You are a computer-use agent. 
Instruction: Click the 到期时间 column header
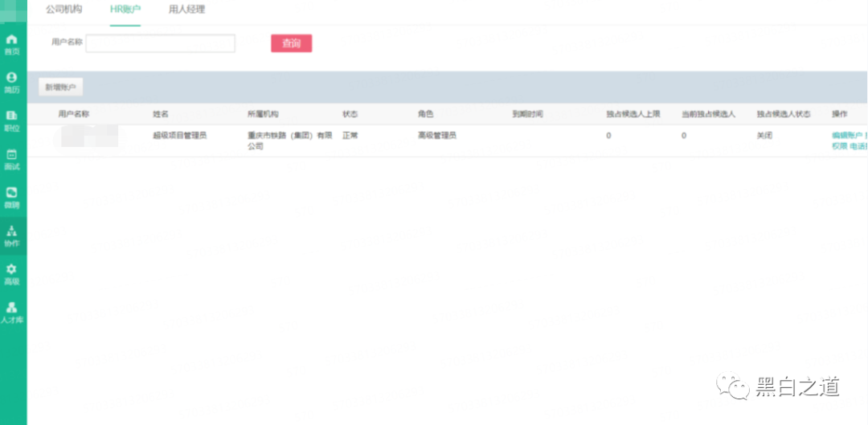pos(527,114)
